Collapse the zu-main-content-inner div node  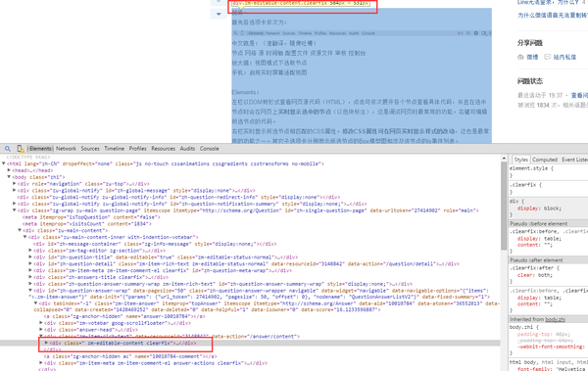click(x=25, y=237)
